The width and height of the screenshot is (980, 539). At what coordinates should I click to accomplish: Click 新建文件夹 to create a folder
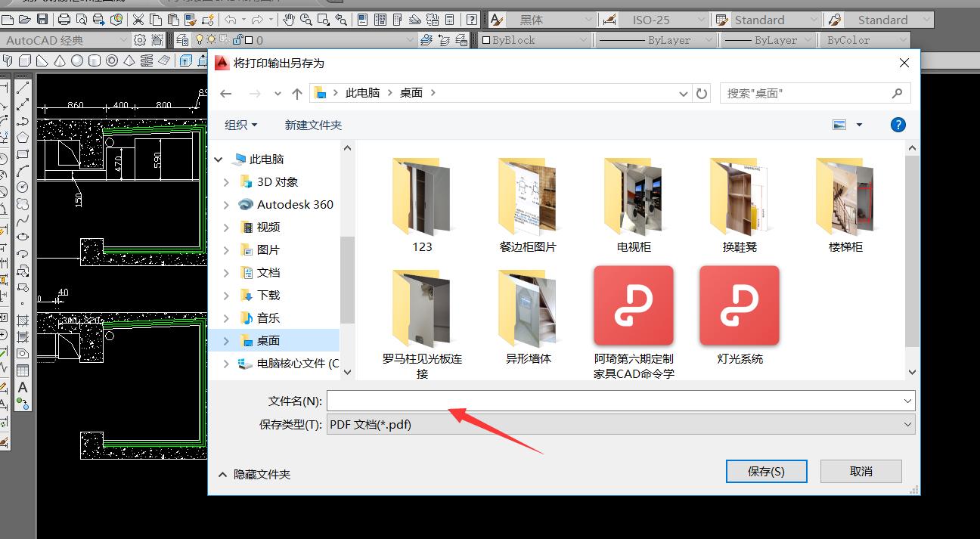coord(313,125)
